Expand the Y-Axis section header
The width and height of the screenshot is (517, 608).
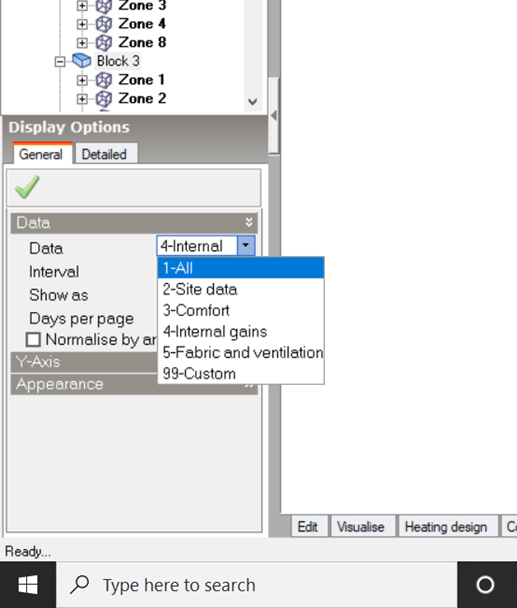84,362
